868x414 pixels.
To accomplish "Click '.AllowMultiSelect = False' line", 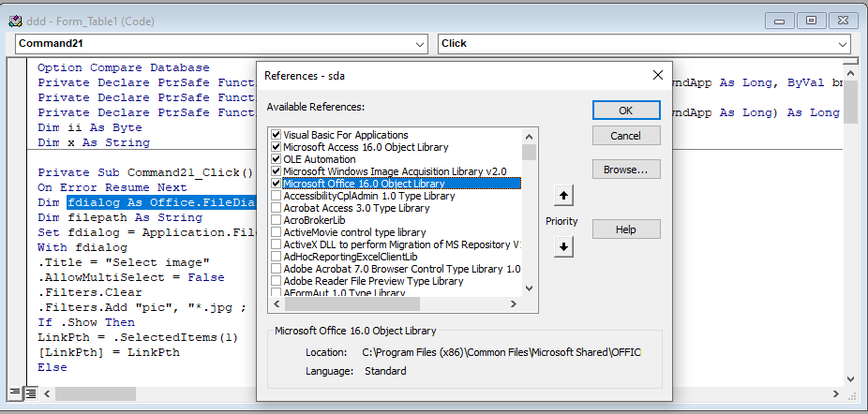I will click(130, 276).
